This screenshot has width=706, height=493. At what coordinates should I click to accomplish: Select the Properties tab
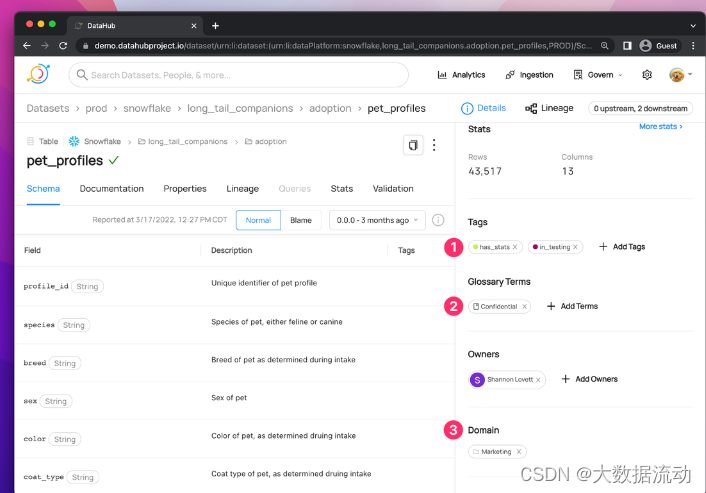[185, 189]
